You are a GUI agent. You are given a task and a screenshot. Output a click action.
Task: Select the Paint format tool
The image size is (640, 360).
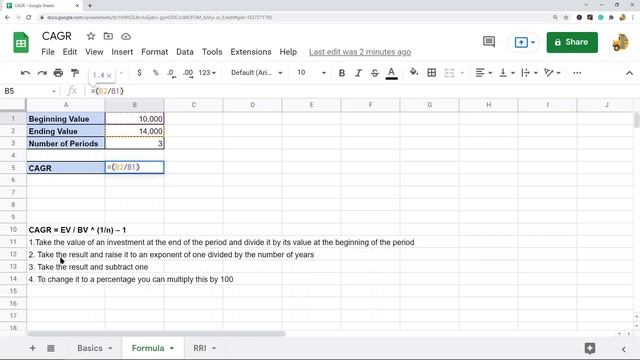click(75, 73)
